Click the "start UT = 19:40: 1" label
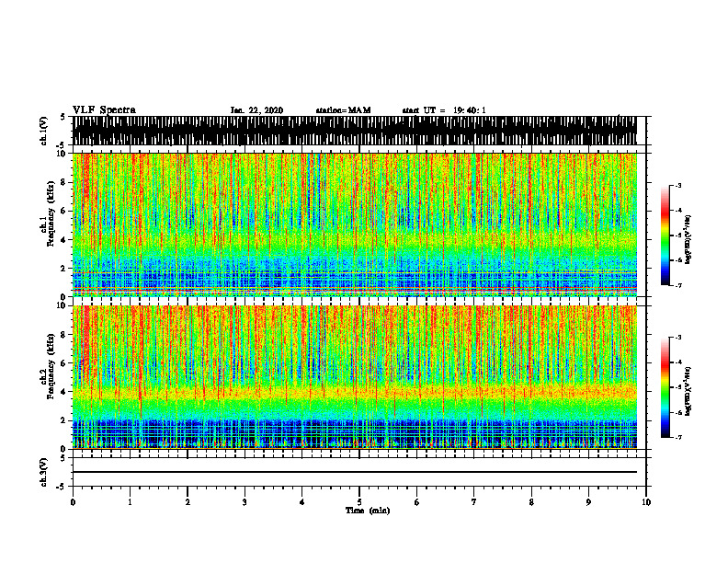The height and width of the screenshot is (563, 728). click(444, 110)
